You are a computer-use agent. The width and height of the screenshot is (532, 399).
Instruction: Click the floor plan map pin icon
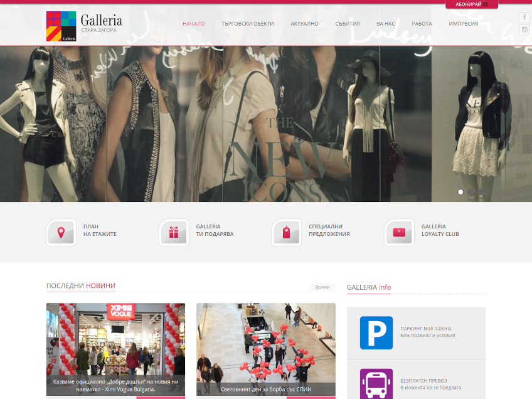(x=61, y=232)
